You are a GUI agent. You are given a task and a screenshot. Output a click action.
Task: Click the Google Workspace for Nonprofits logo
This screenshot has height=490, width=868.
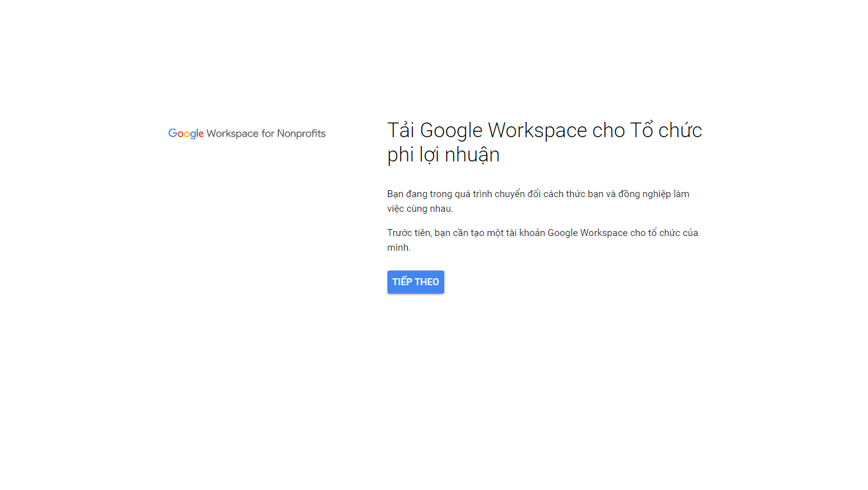[x=247, y=133]
